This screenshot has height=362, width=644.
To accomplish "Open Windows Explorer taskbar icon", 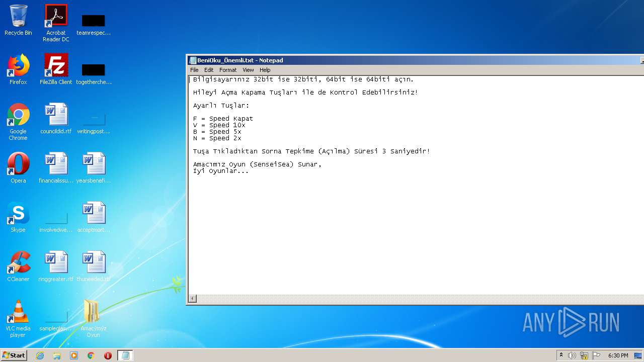I will click(x=57, y=355).
